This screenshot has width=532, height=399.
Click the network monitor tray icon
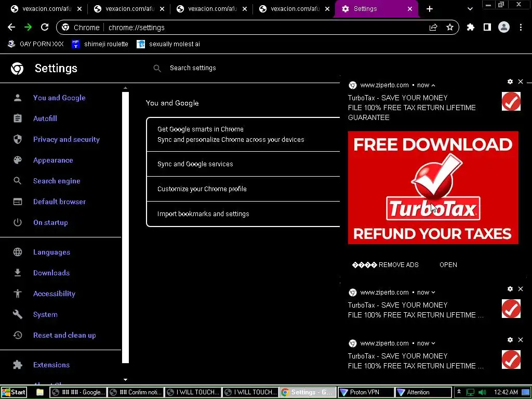[x=470, y=392]
